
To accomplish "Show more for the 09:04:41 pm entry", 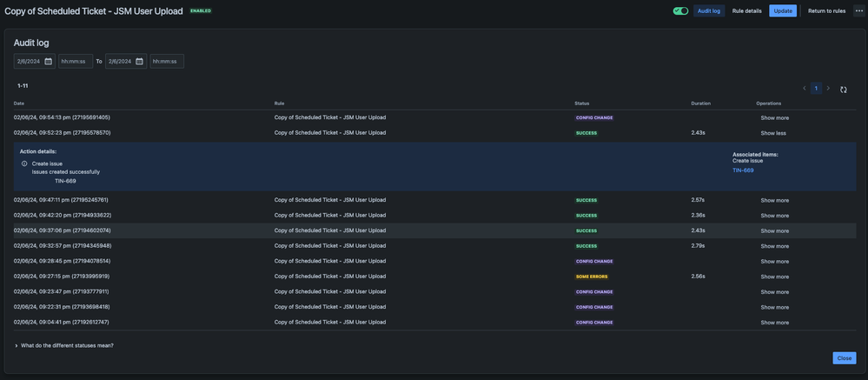I will click(774, 323).
